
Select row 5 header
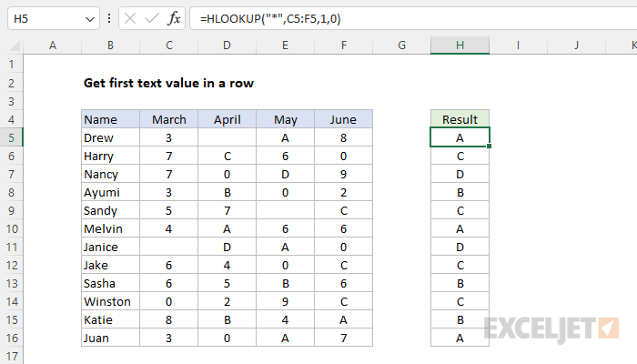coord(11,137)
